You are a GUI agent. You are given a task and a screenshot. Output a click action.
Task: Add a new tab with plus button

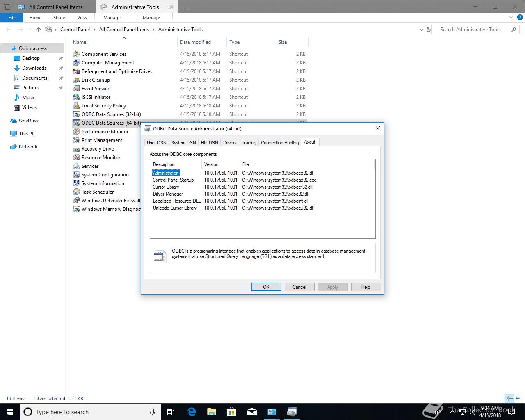pyautogui.click(x=185, y=7)
